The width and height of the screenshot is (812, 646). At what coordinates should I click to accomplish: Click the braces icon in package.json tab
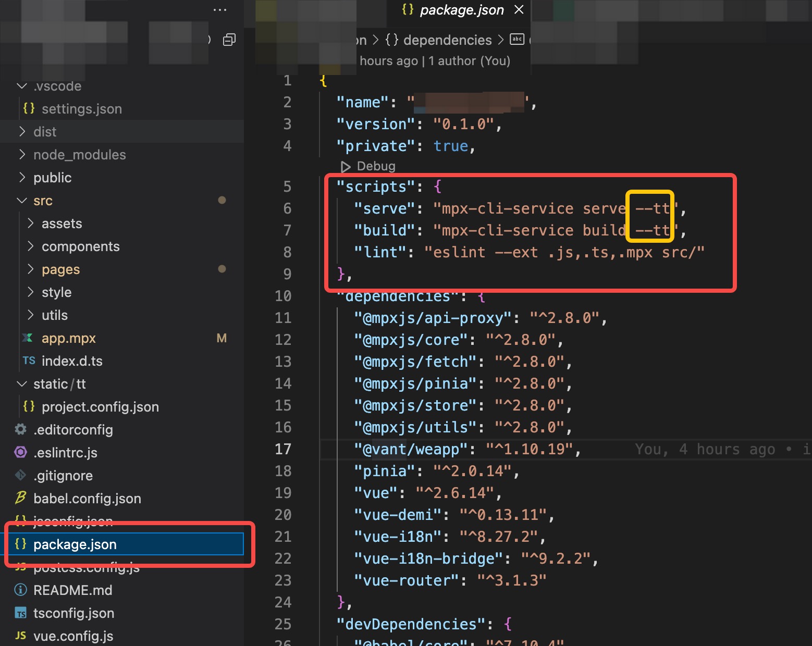click(408, 9)
